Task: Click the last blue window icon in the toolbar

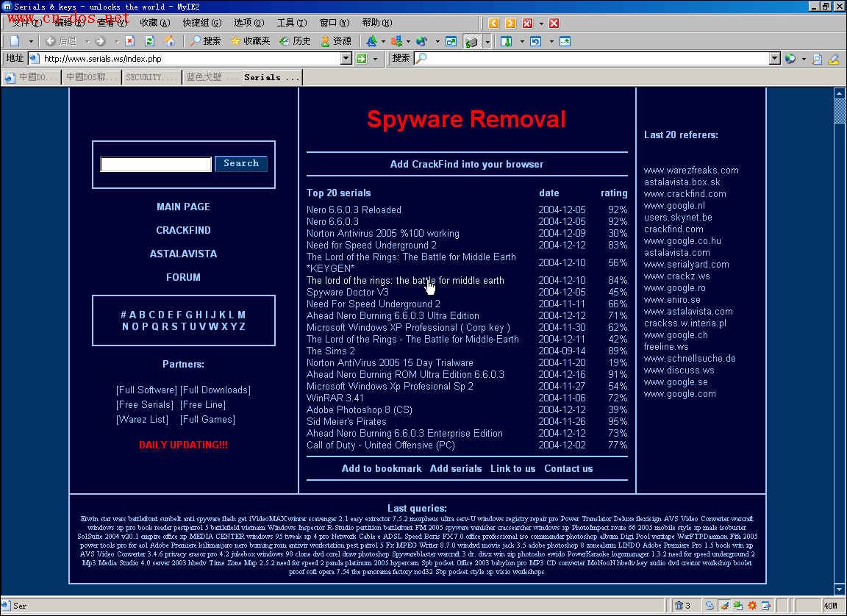Action: click(x=565, y=41)
